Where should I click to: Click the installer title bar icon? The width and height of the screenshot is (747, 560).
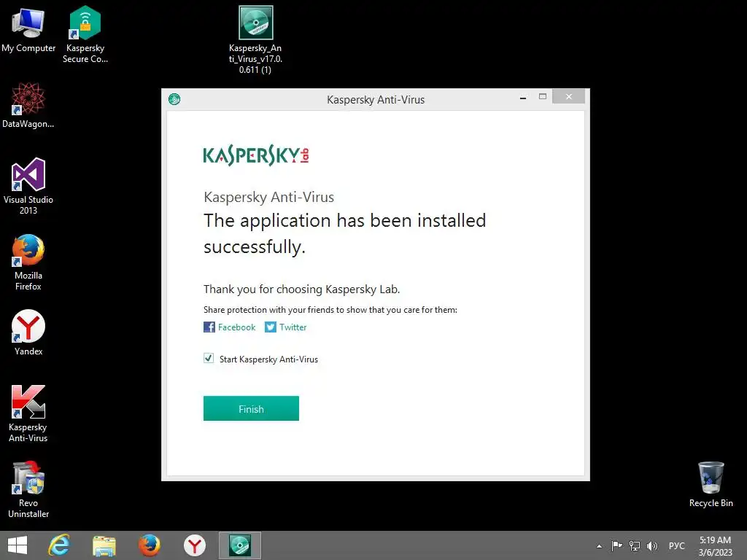pos(174,99)
